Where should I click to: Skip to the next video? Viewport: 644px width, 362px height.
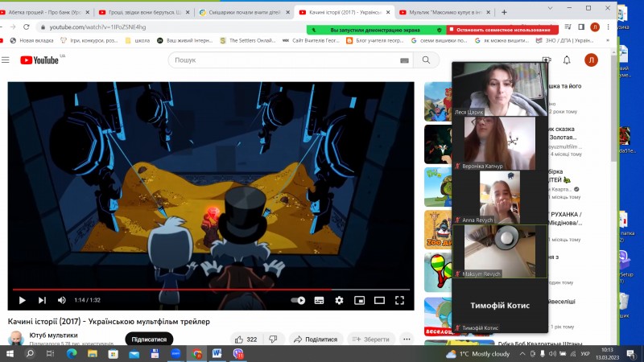[x=42, y=300]
